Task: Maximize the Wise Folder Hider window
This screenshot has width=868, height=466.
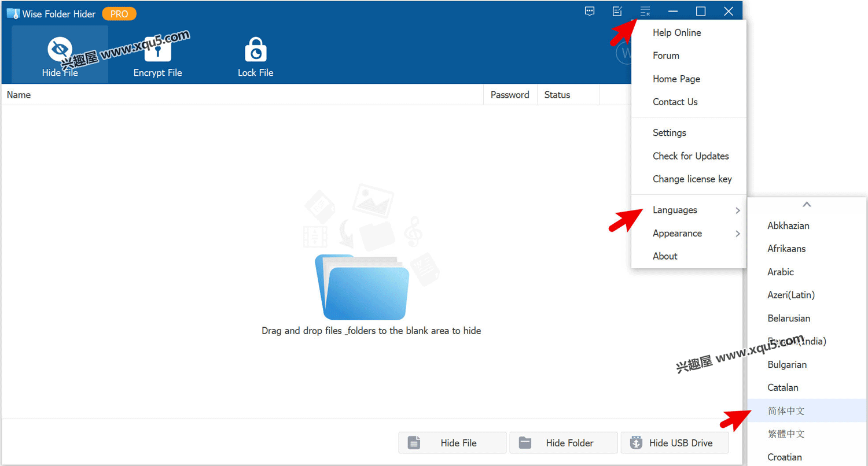Action: (x=701, y=11)
